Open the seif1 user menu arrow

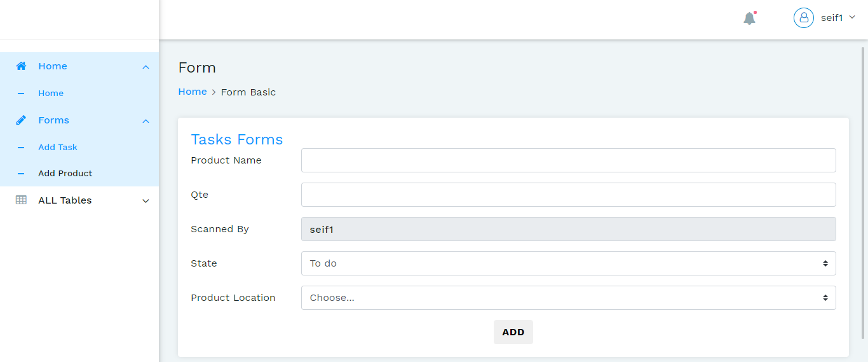(852, 18)
